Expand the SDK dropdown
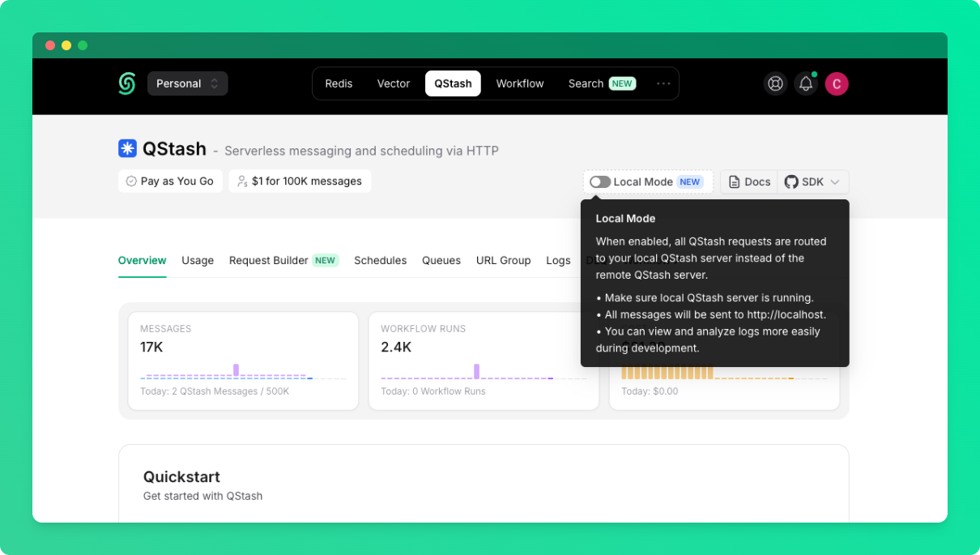 (813, 181)
